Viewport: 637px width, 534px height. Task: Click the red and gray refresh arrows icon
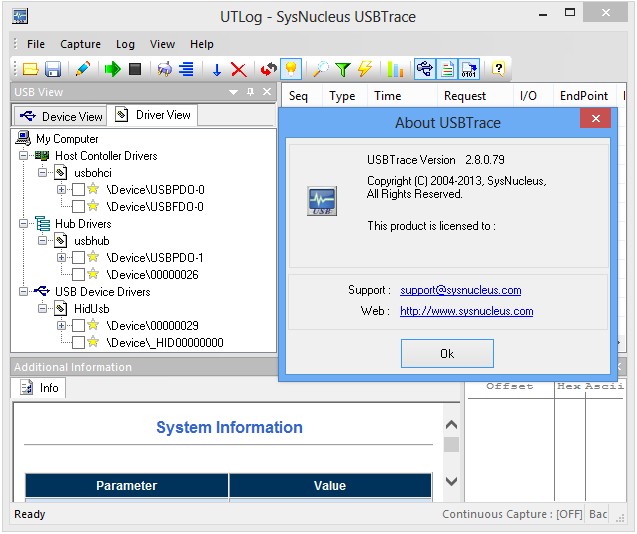[269, 69]
